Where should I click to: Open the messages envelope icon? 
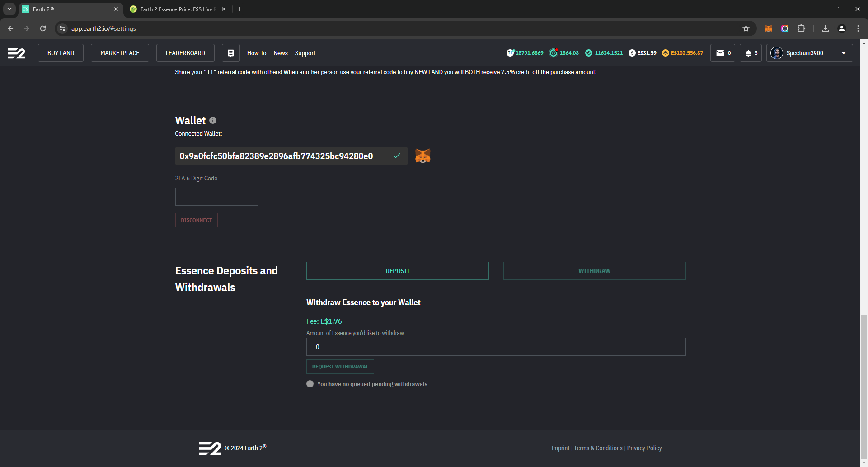[722, 53]
